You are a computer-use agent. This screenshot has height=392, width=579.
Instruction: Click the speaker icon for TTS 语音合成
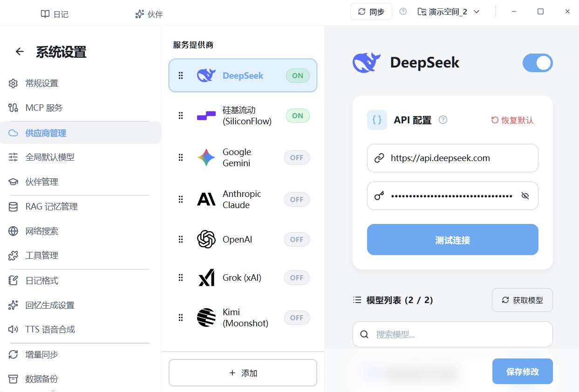point(13,330)
